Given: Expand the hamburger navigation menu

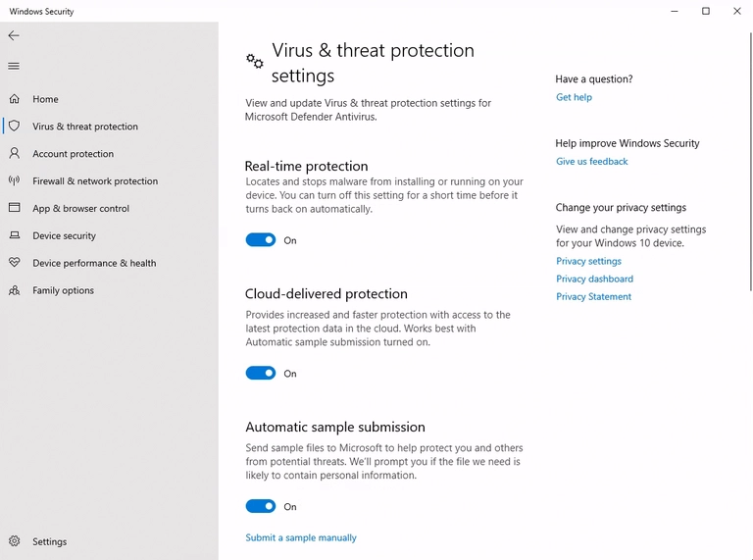Looking at the screenshot, I should [x=14, y=66].
